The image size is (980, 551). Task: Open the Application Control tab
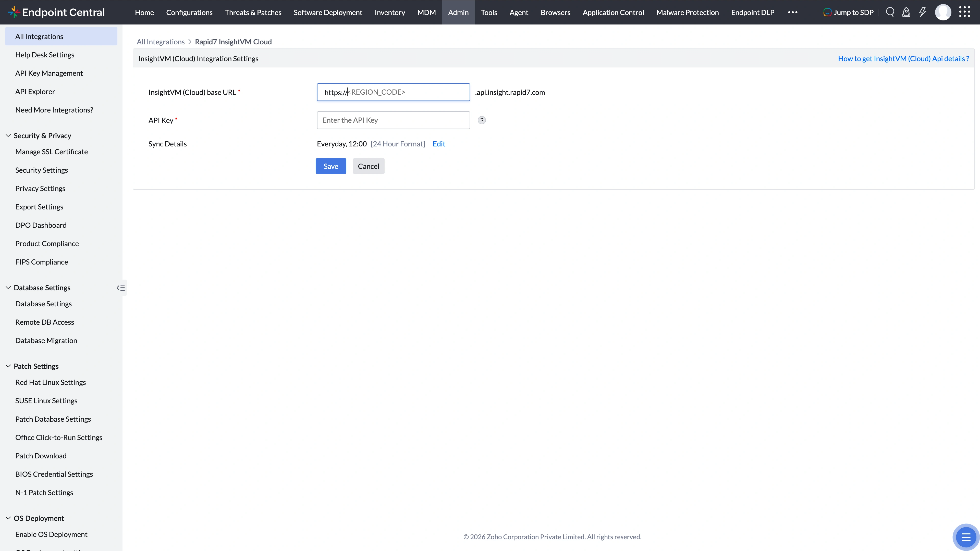(x=613, y=12)
